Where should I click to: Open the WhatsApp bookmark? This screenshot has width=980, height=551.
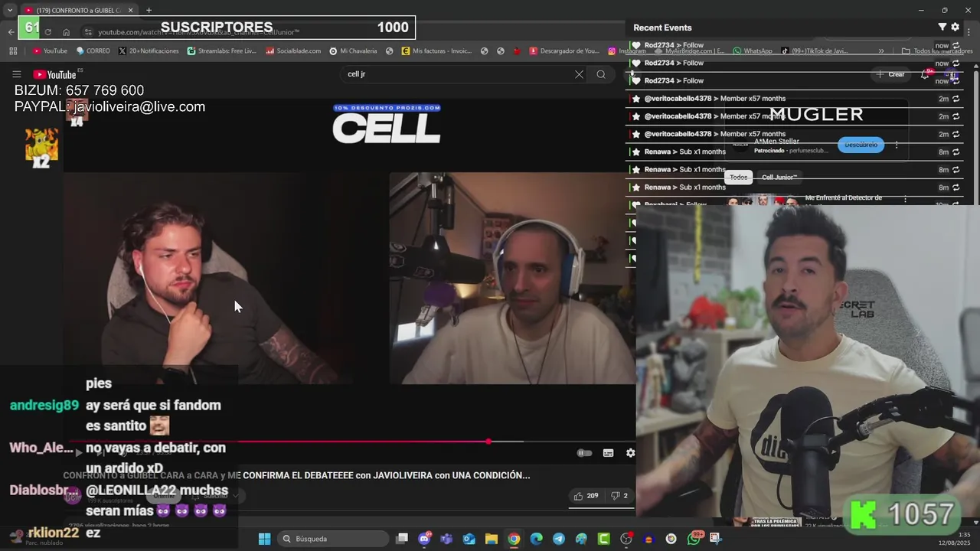click(x=753, y=51)
